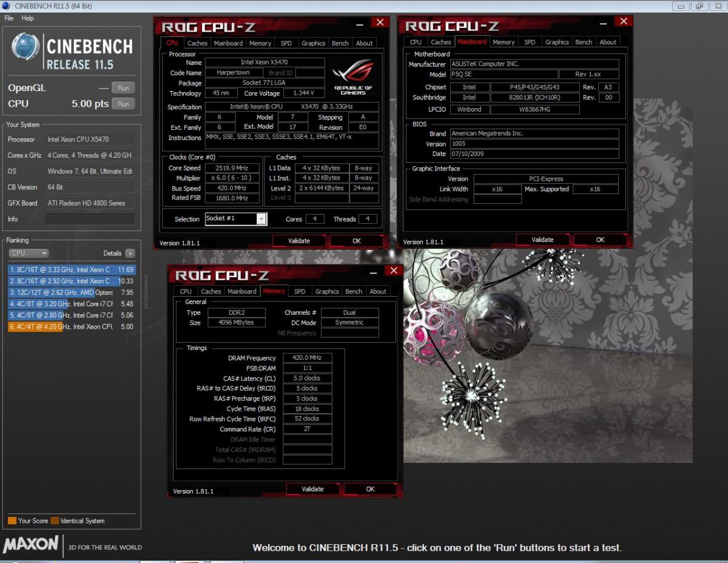
Task: Switch to About tab in CPU window
Action: [x=364, y=43]
